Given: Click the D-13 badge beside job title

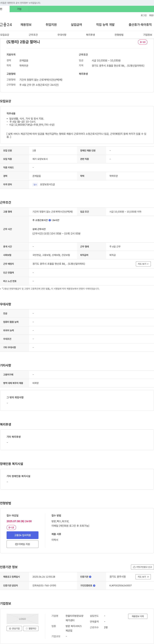Looking at the screenshot, I should 143,42.
